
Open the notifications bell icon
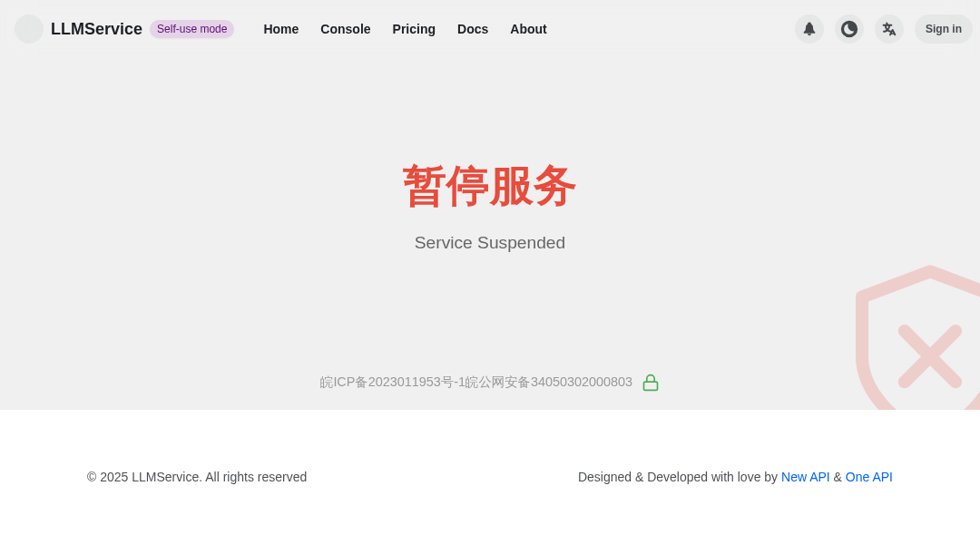tap(809, 29)
